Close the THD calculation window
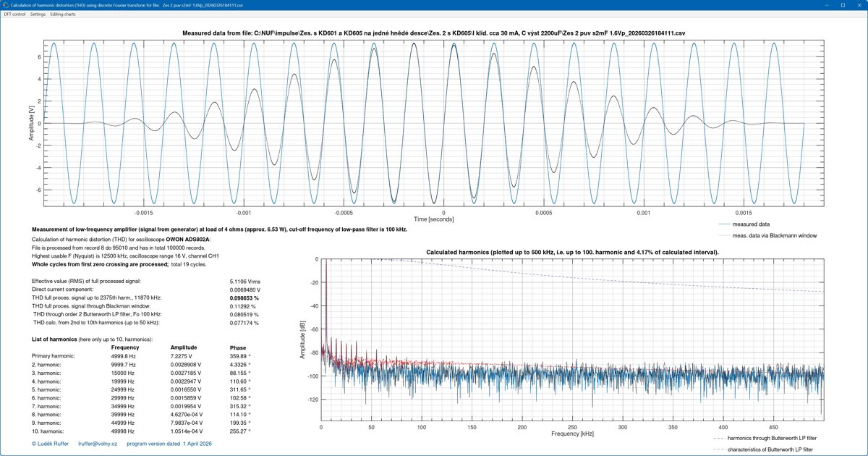Image resolution: width=868 pixels, height=456 pixels. point(859,4)
